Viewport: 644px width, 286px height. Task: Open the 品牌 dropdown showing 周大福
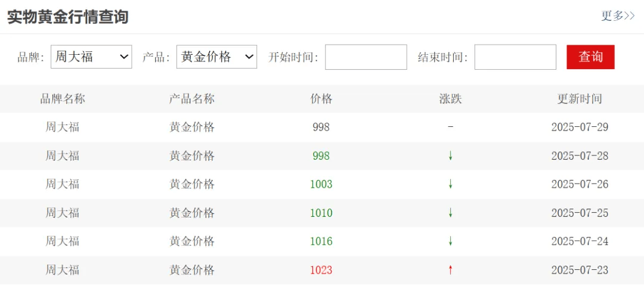point(91,57)
